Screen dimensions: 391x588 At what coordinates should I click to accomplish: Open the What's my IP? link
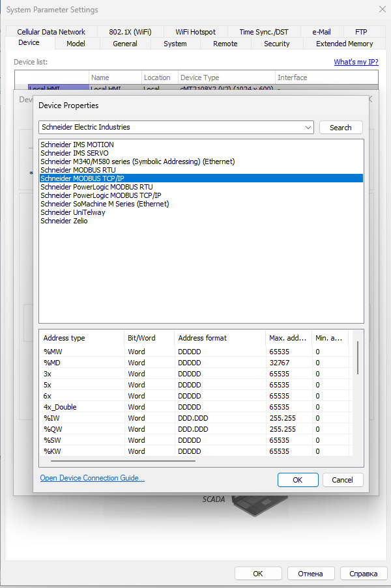coord(356,62)
